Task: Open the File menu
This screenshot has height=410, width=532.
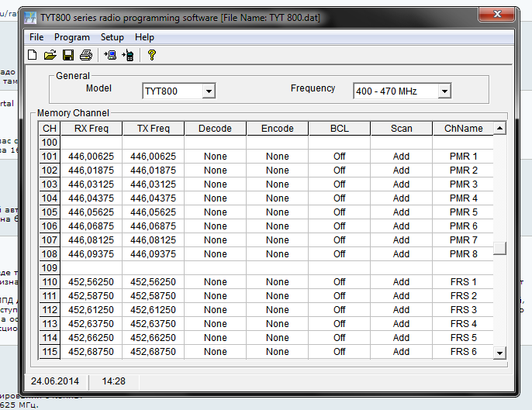Action: coord(36,37)
